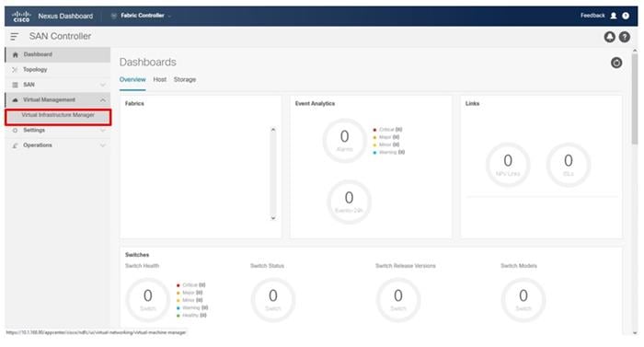Open Virtual Infrastructure Manager
Viewport: 644px width, 347px height.
58,116
